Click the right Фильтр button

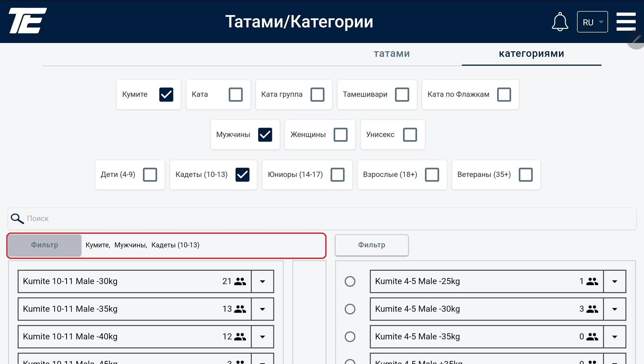click(372, 245)
